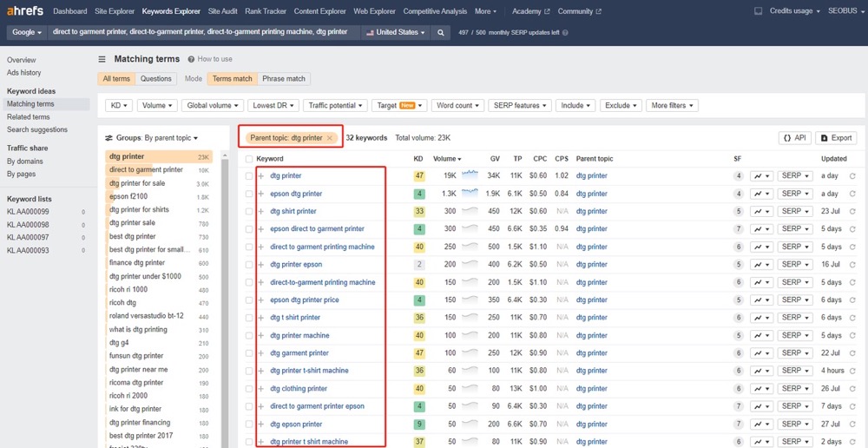Open the Global volume filter dropdown
Screen dimensions: 868x448
(213, 105)
